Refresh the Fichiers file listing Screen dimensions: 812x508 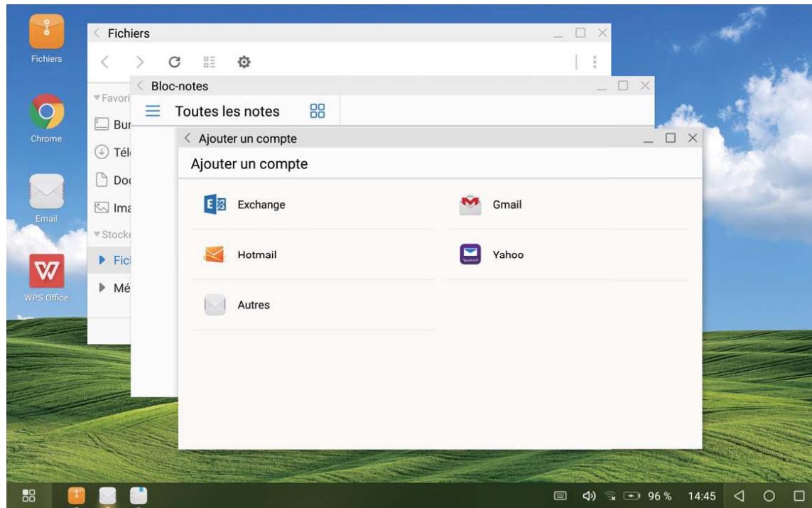click(175, 62)
